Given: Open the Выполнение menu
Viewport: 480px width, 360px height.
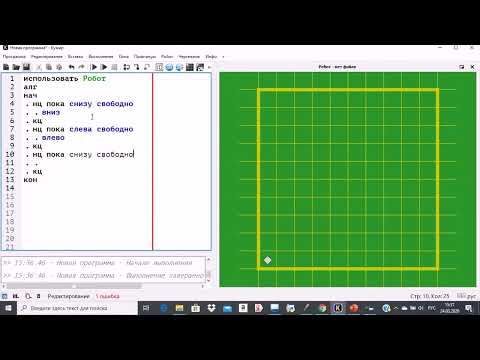Looking at the screenshot, I should point(101,57).
